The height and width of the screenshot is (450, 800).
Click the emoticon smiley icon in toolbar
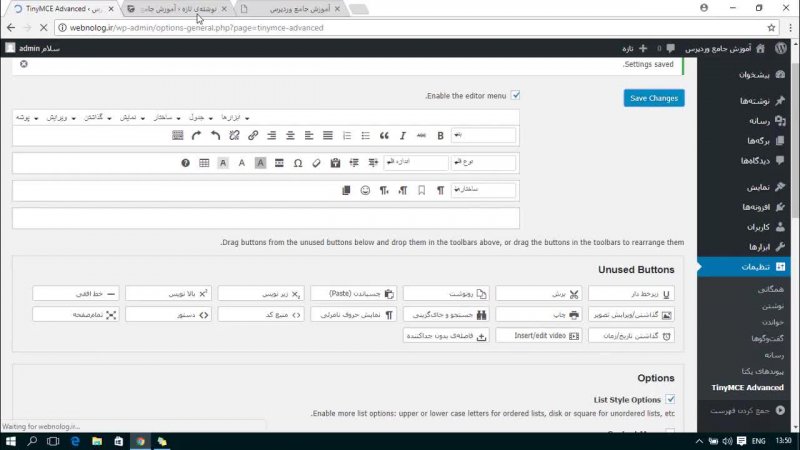coord(365,190)
